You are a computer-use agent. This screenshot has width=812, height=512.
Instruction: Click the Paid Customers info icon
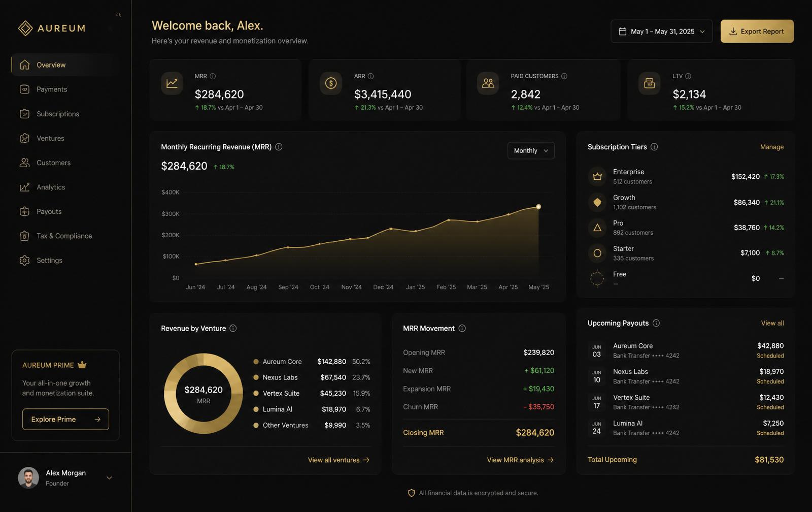(x=564, y=76)
